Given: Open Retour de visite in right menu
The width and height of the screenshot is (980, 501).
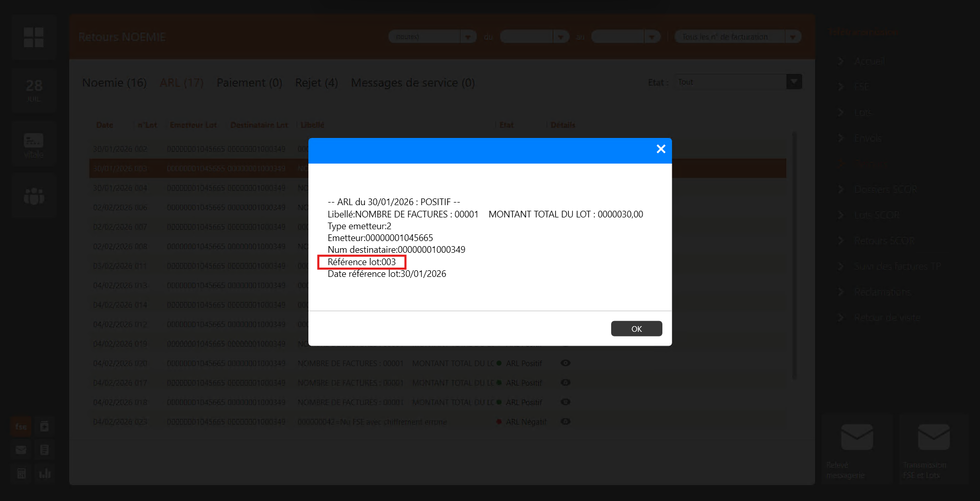Looking at the screenshot, I should [x=887, y=317].
